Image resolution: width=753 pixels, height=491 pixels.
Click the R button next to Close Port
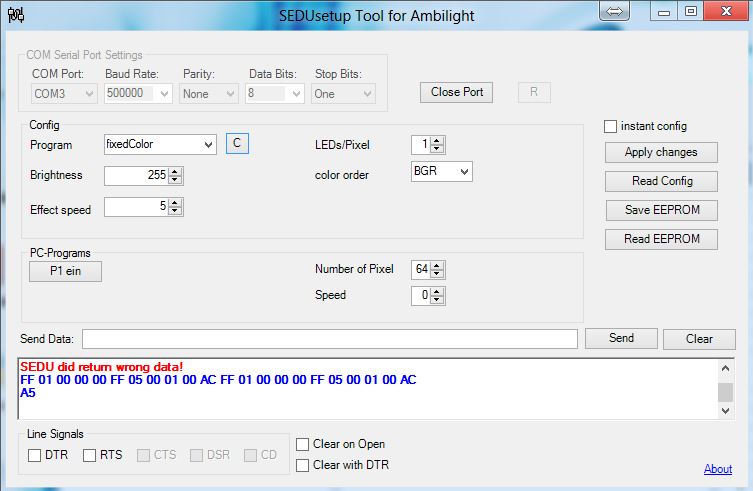tap(534, 92)
